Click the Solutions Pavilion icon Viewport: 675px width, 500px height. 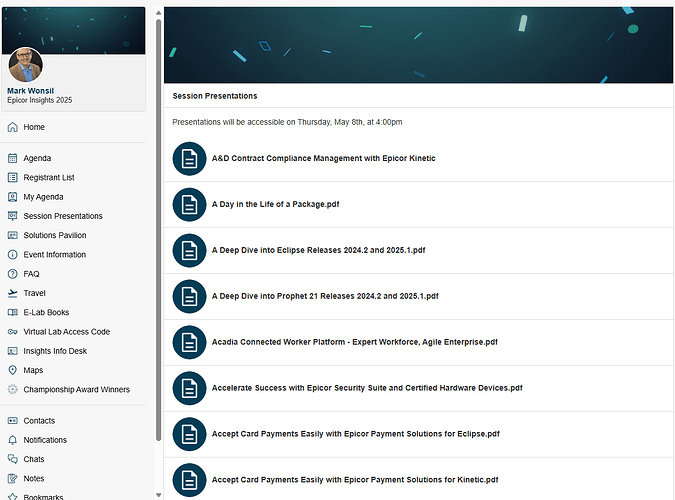click(12, 235)
